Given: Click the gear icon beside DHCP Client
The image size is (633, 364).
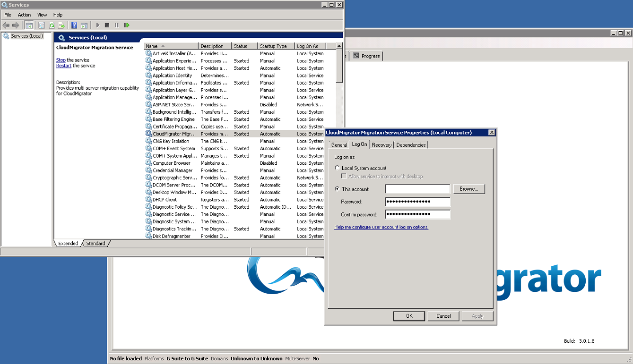Looking at the screenshot, I should (x=148, y=200).
